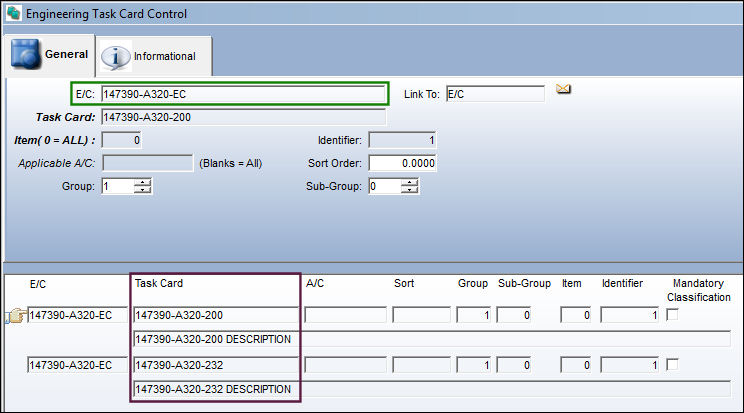The height and width of the screenshot is (413, 744).
Task: Switch to the General tab
Action: [49, 55]
